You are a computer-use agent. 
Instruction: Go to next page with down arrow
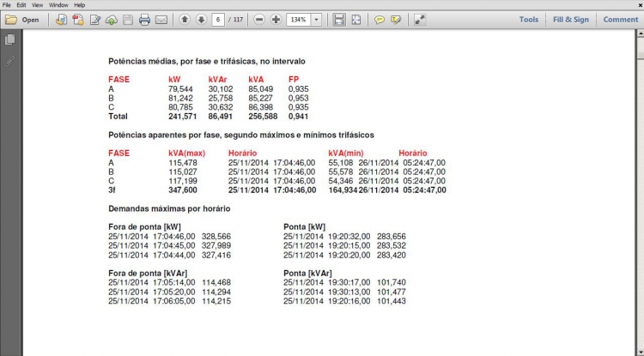pyautogui.click(x=201, y=19)
